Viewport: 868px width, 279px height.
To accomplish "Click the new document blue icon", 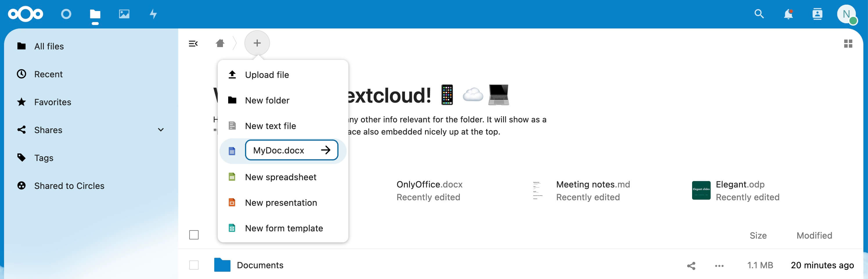I will click(x=232, y=151).
